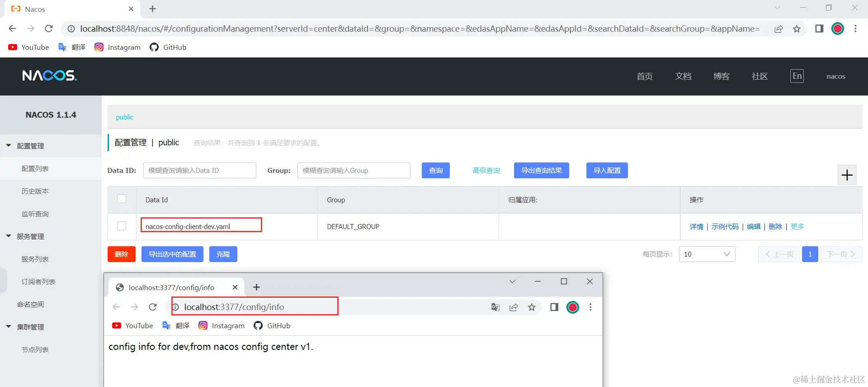The image size is (868, 387).
Task: Check the nacos-config-client-dev.yaml row checkbox
Action: click(122, 226)
